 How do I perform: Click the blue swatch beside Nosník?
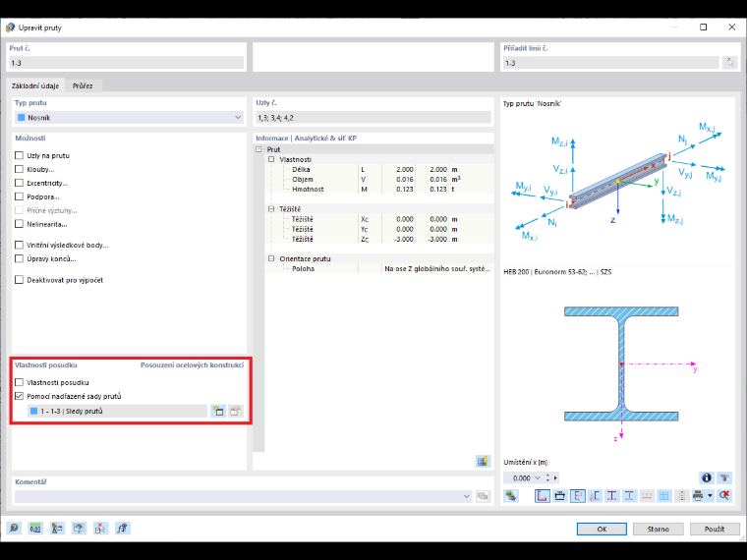pos(22,118)
